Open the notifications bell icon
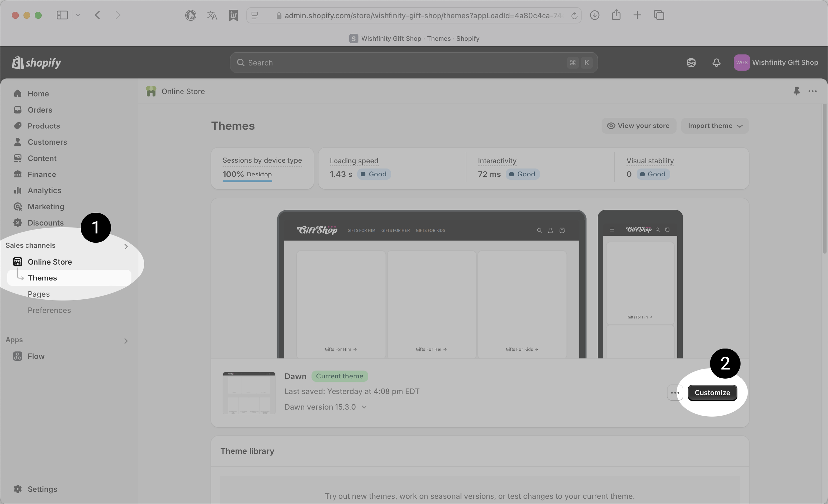The image size is (828, 504). (x=716, y=63)
